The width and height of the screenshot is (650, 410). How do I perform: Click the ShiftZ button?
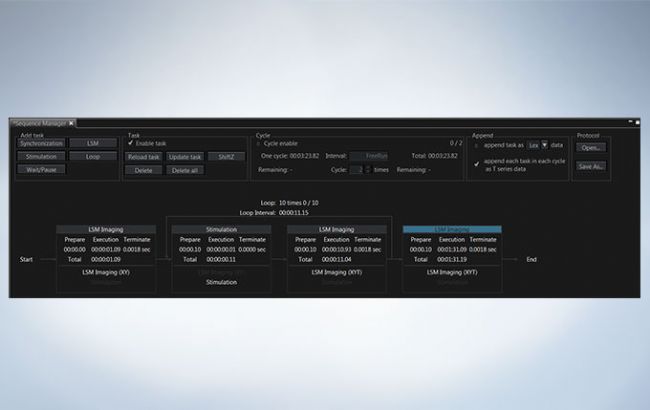226,157
